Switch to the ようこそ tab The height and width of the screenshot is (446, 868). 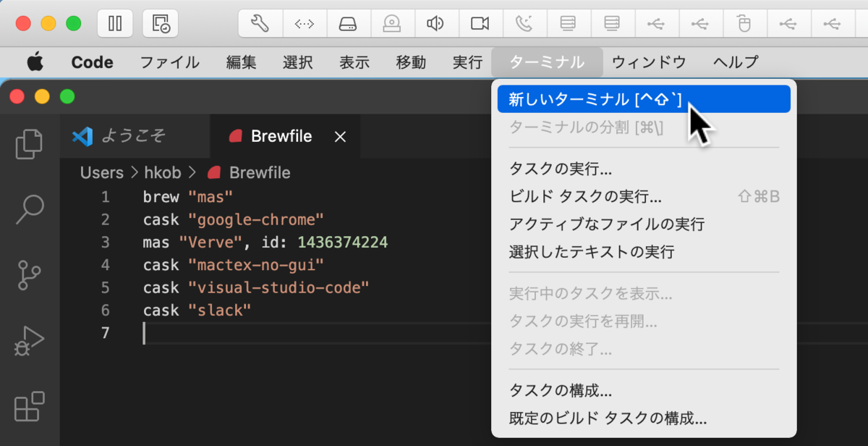pos(135,136)
